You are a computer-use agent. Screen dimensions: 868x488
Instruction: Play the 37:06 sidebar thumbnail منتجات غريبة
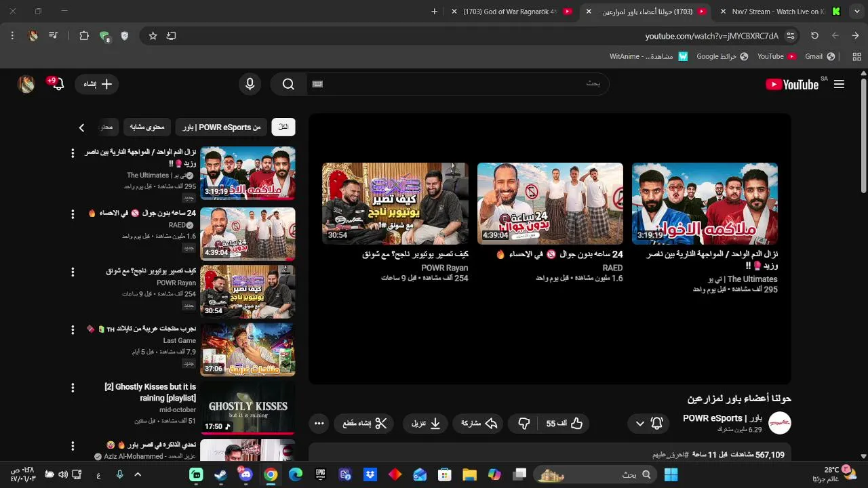pyautogui.click(x=248, y=349)
